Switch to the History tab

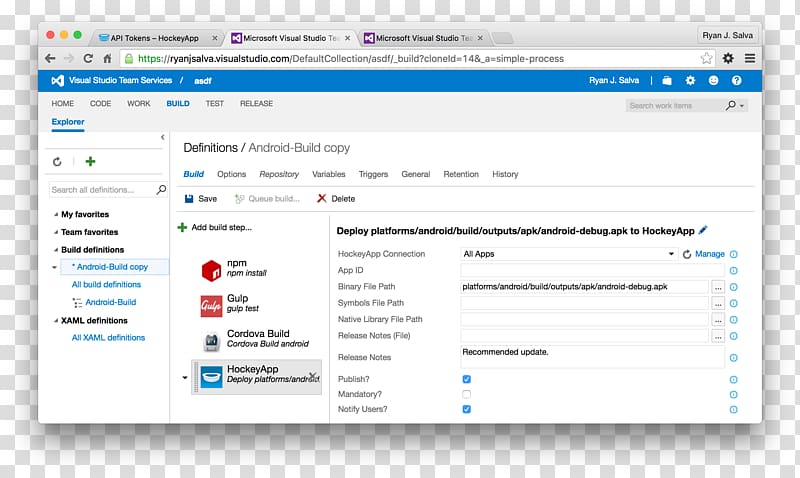coord(505,174)
